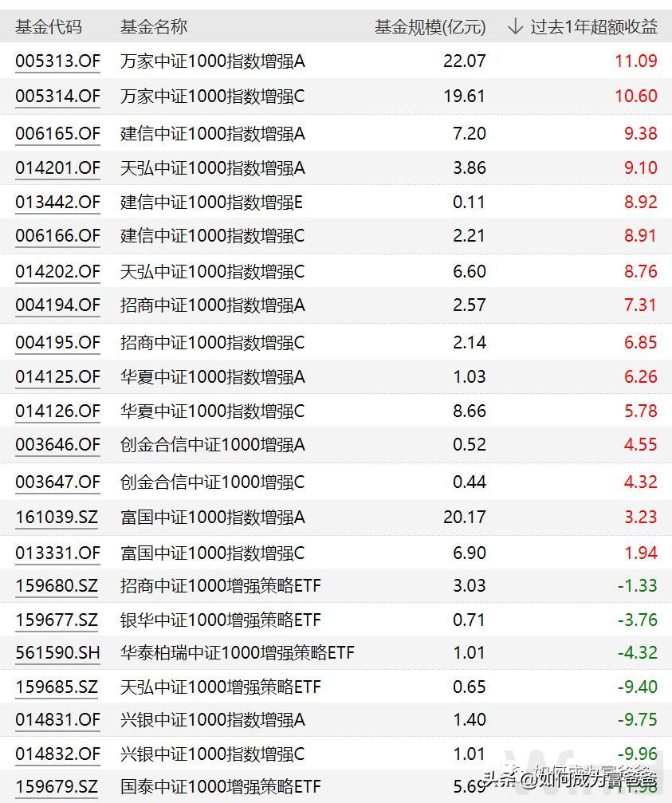Select fund code 006166.OF
Image resolution: width=672 pixels, height=803 pixels.
pyautogui.click(x=58, y=235)
